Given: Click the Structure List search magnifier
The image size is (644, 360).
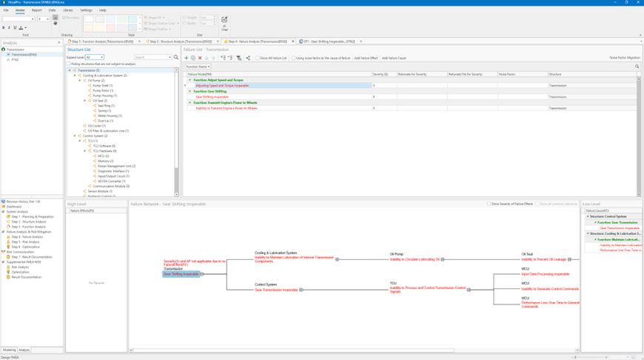Looking at the screenshot, I should tap(176, 57).
